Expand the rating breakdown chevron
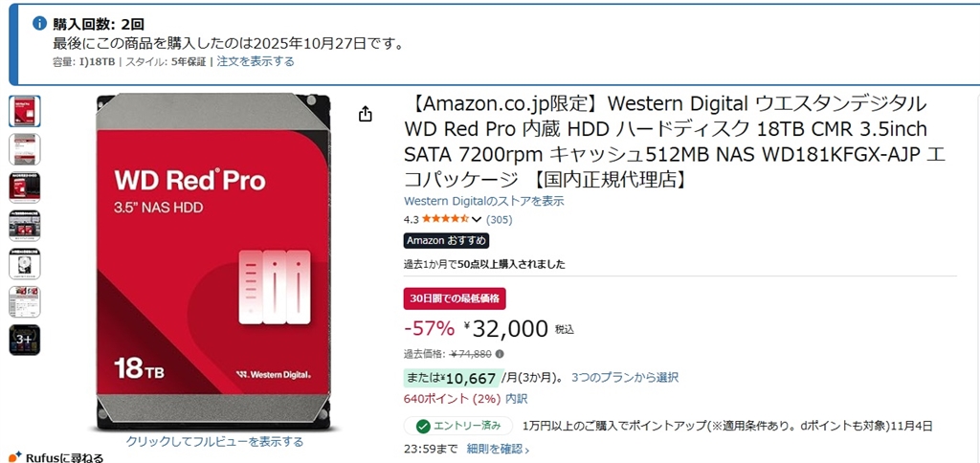This screenshot has width=980, height=463. pyautogui.click(x=477, y=220)
